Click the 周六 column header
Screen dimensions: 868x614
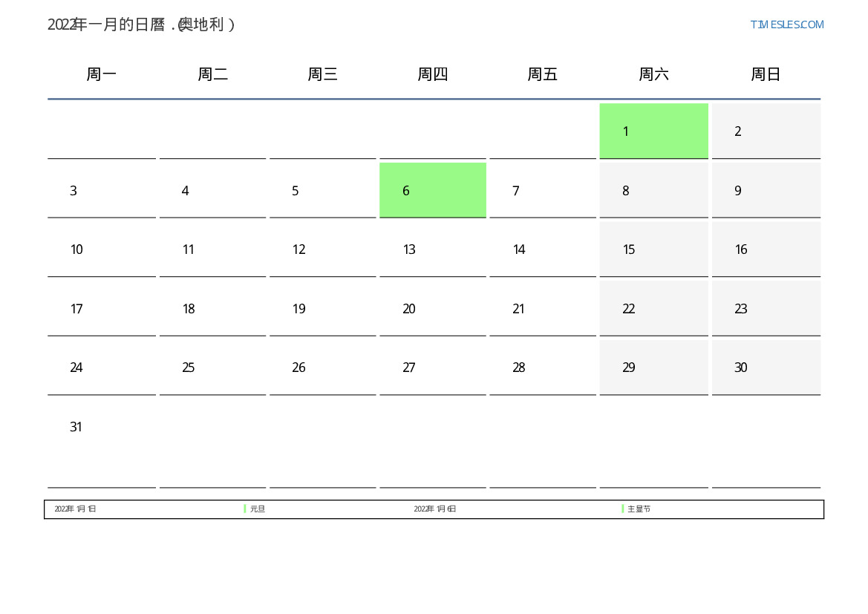point(653,74)
